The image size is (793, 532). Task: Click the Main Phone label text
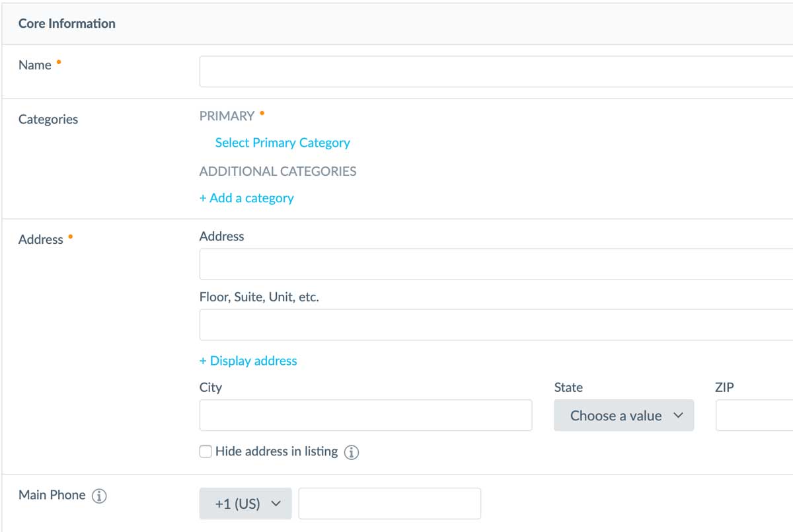click(52, 495)
